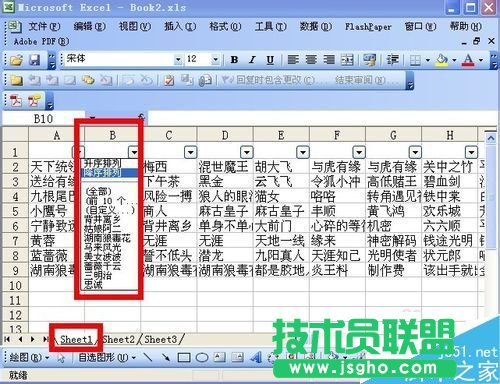
Task: Click the Borders icon
Action: tap(415, 60)
